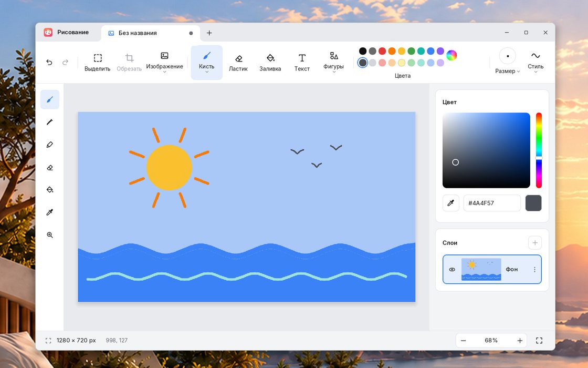
Task: Select the Ластик eraser tool in toolbar
Action: (238, 63)
